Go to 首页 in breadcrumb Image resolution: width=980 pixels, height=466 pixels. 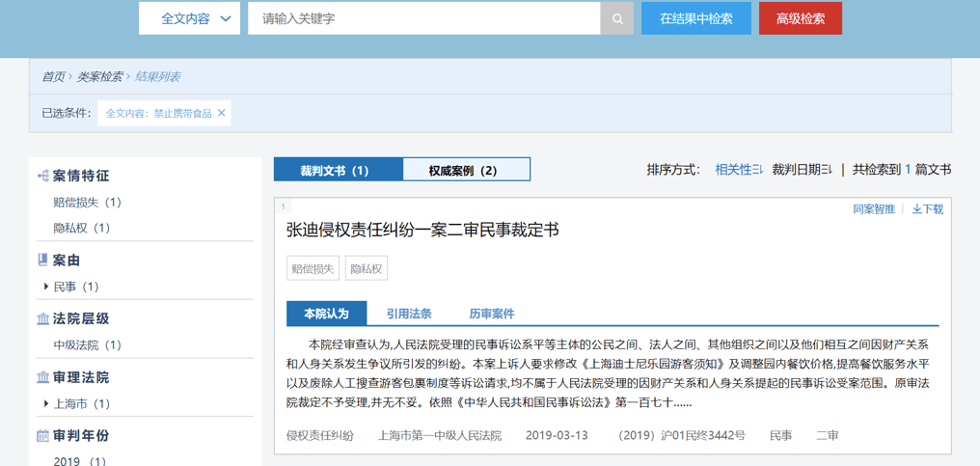pyautogui.click(x=53, y=77)
